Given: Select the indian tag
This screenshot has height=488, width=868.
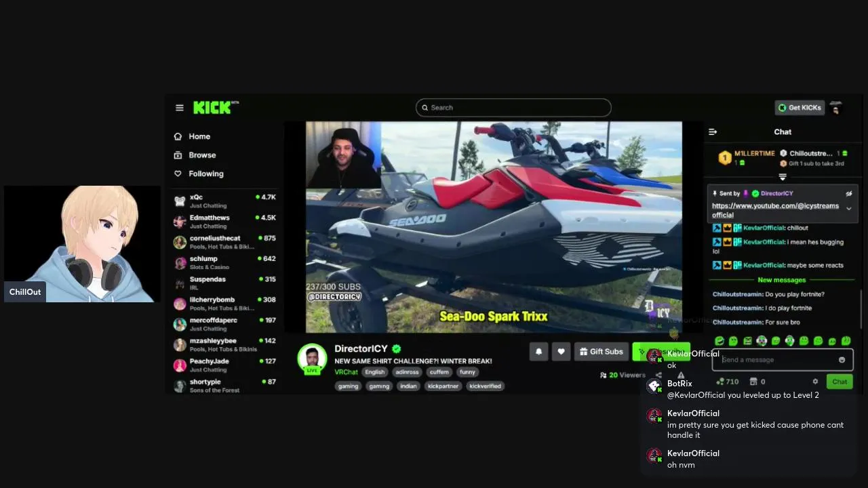Looking at the screenshot, I should tap(408, 386).
